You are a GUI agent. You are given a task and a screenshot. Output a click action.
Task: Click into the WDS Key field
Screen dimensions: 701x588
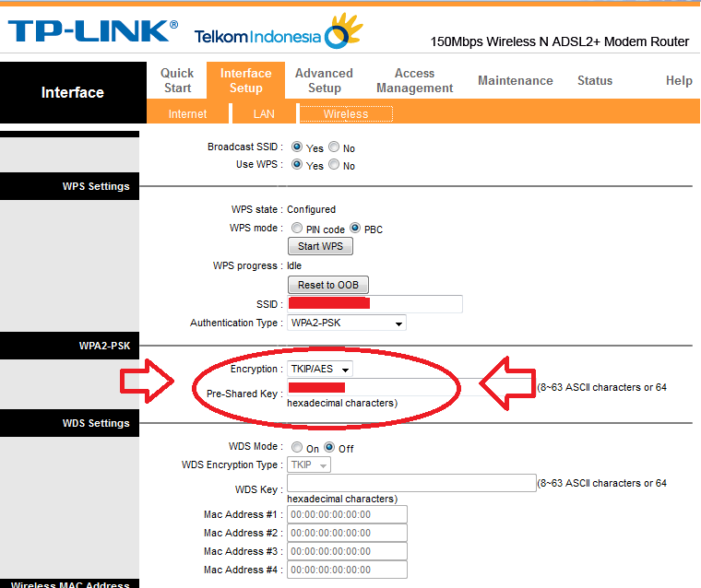(x=411, y=483)
